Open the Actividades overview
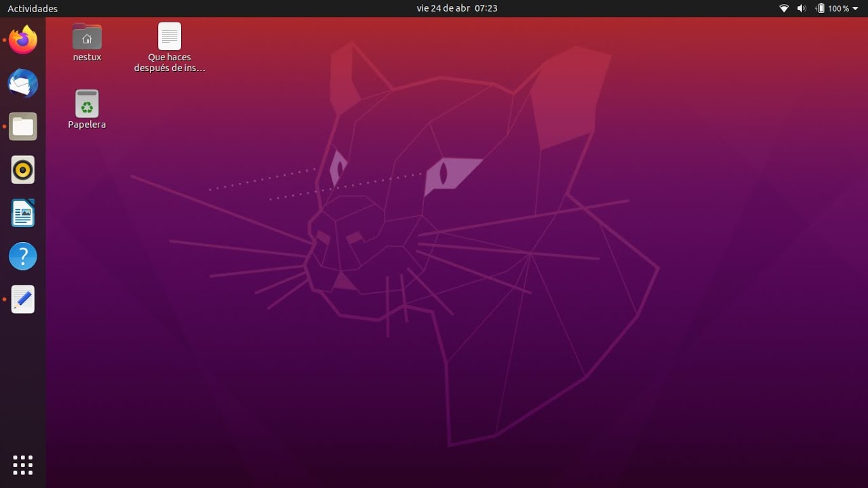This screenshot has height=488, width=868. tap(33, 8)
